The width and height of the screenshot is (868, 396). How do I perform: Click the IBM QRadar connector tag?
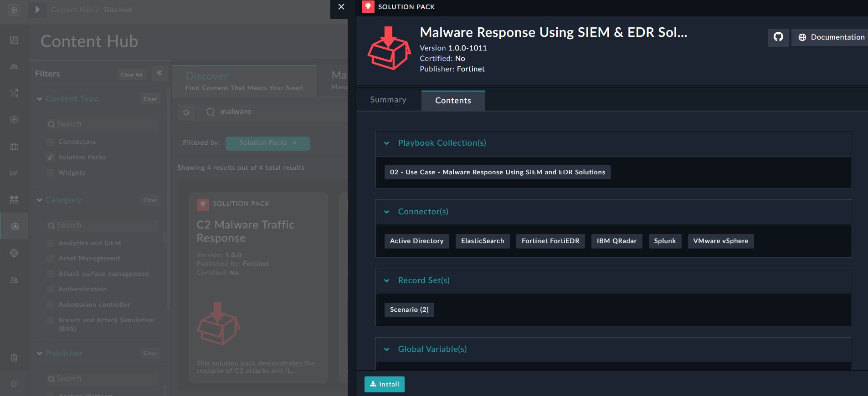(x=617, y=241)
